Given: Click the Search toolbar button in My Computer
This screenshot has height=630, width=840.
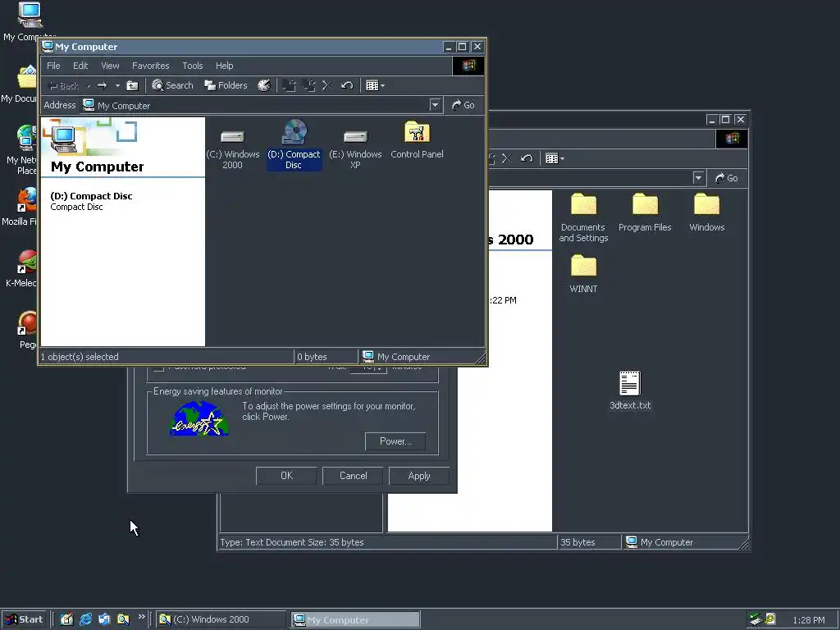Looking at the screenshot, I should (x=172, y=85).
